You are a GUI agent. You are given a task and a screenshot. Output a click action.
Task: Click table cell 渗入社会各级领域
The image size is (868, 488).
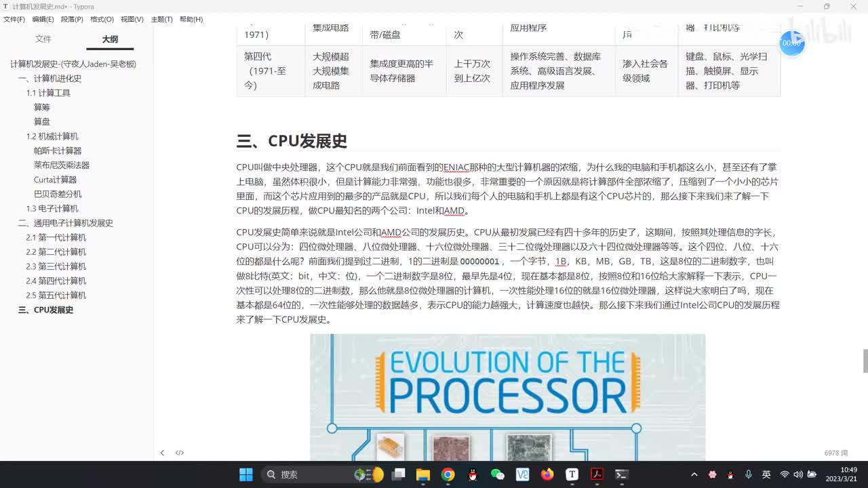point(646,70)
